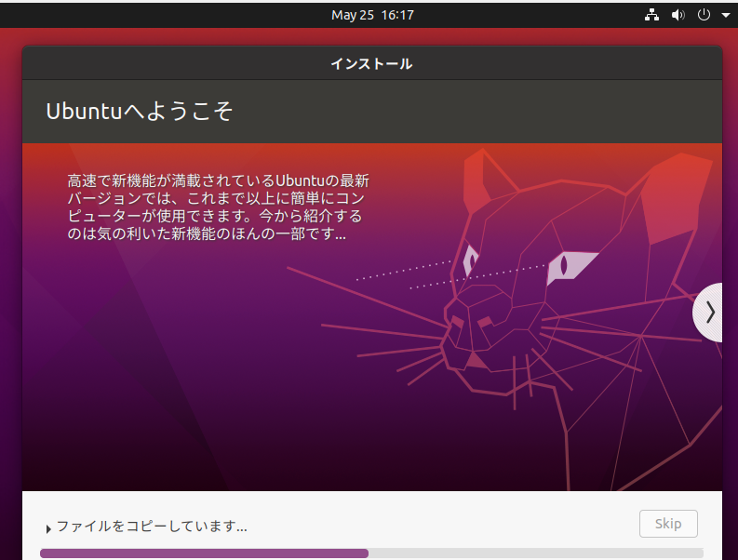Advance slideshow with the right chevron

[x=709, y=313]
